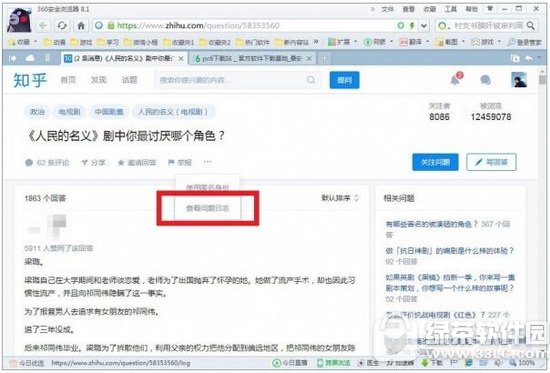Open the 工具 menu

451,9
